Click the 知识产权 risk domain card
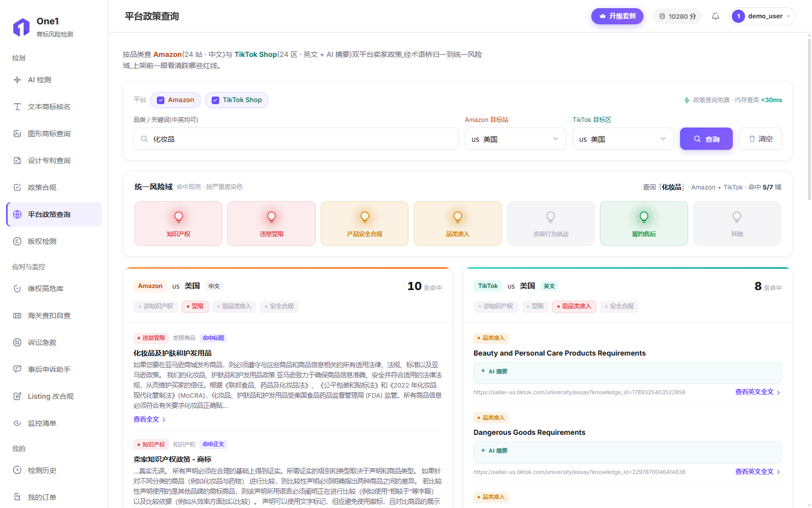This screenshot has height=508, width=812. tap(178, 224)
